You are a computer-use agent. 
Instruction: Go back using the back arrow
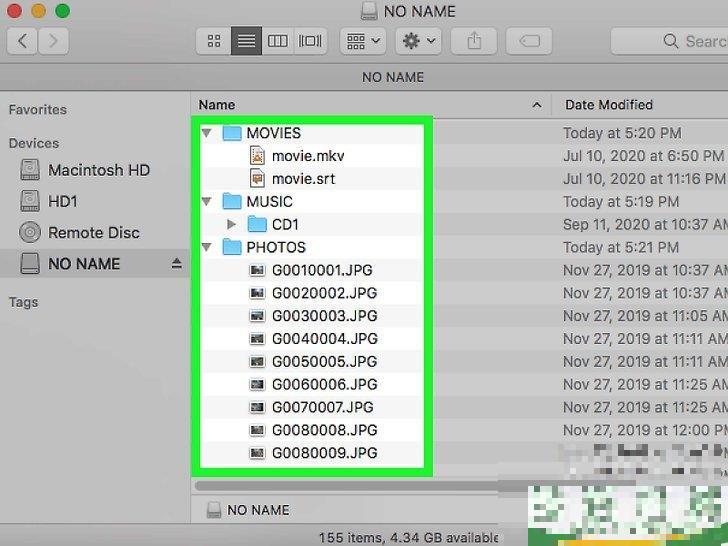22,41
